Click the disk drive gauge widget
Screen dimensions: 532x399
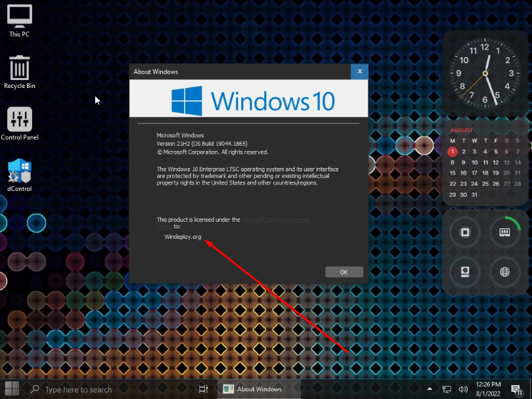[465, 272]
